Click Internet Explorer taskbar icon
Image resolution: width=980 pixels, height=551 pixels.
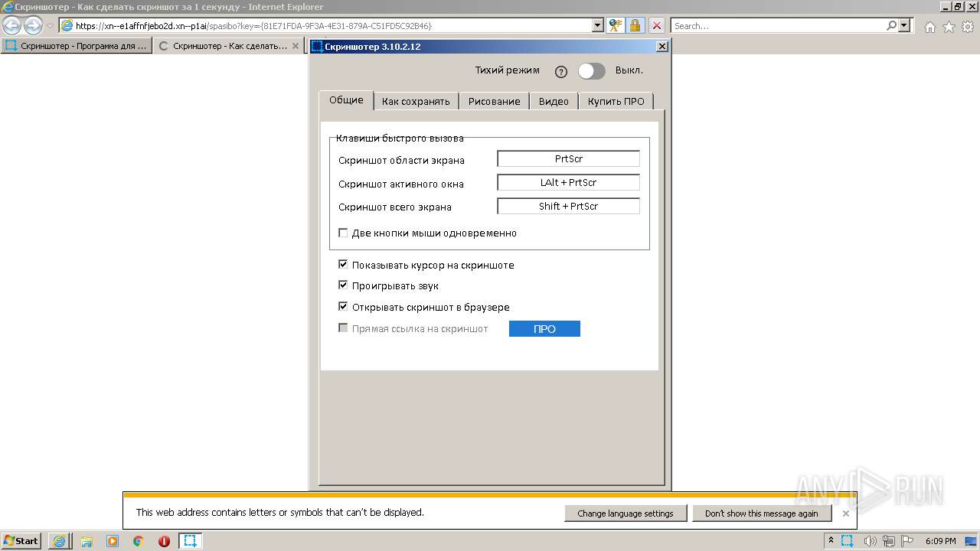tap(59, 541)
